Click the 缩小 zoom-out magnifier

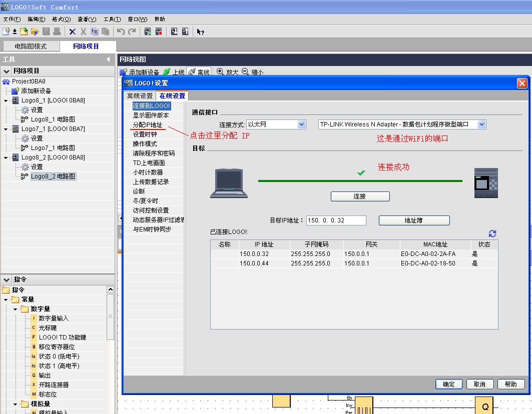pos(245,71)
